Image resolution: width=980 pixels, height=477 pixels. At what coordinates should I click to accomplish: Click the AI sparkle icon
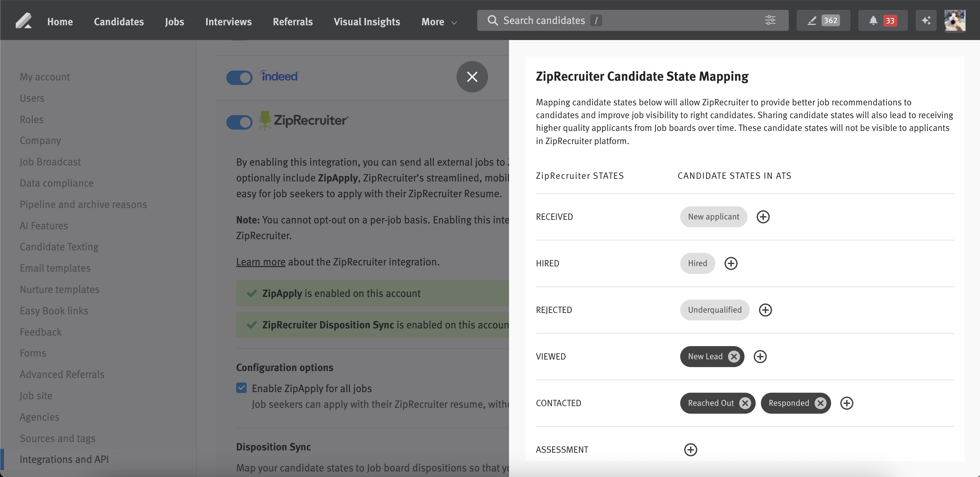tap(926, 21)
